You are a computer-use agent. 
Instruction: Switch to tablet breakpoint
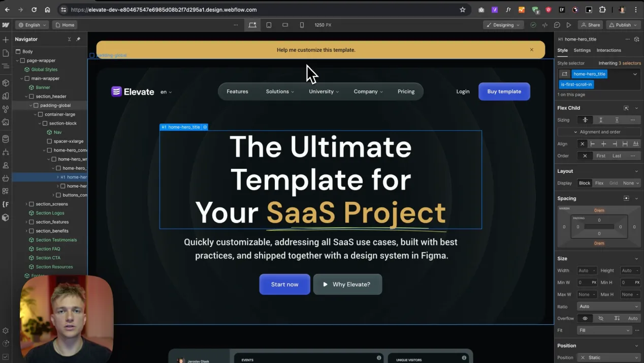269,25
